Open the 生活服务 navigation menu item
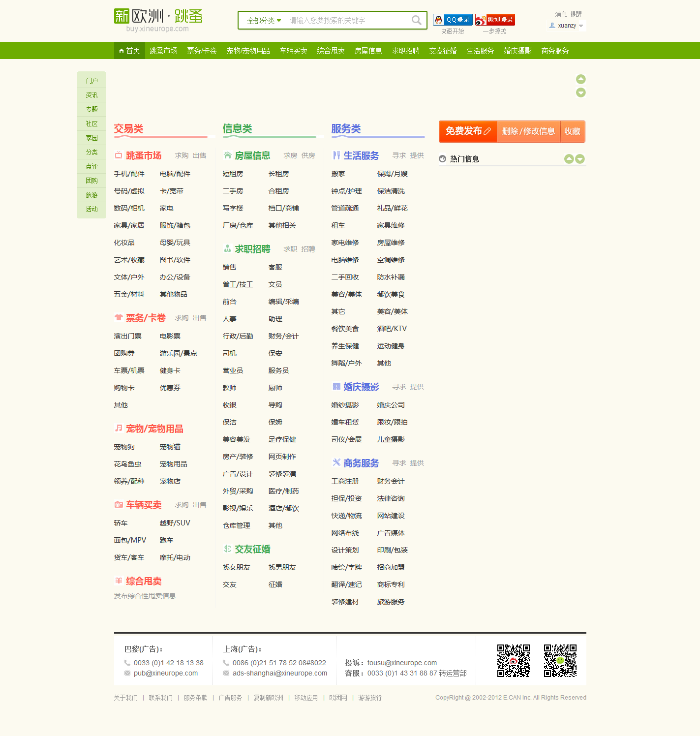Image resolution: width=700 pixels, height=736 pixels. point(480,50)
